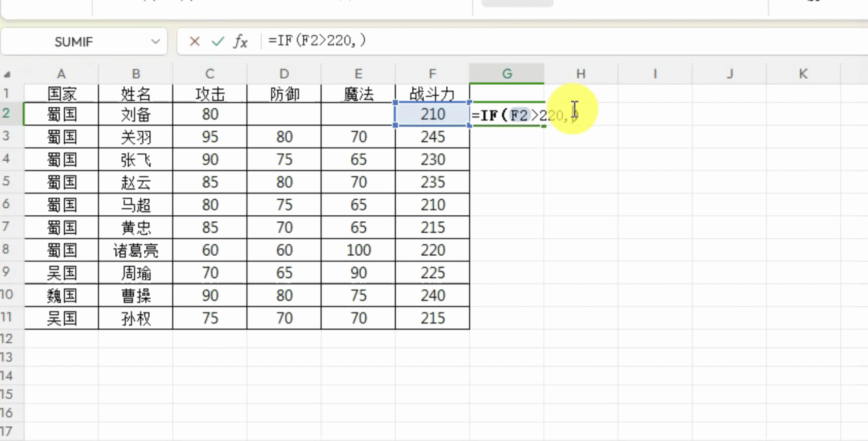Click the 攻击 header cell

coord(210,93)
